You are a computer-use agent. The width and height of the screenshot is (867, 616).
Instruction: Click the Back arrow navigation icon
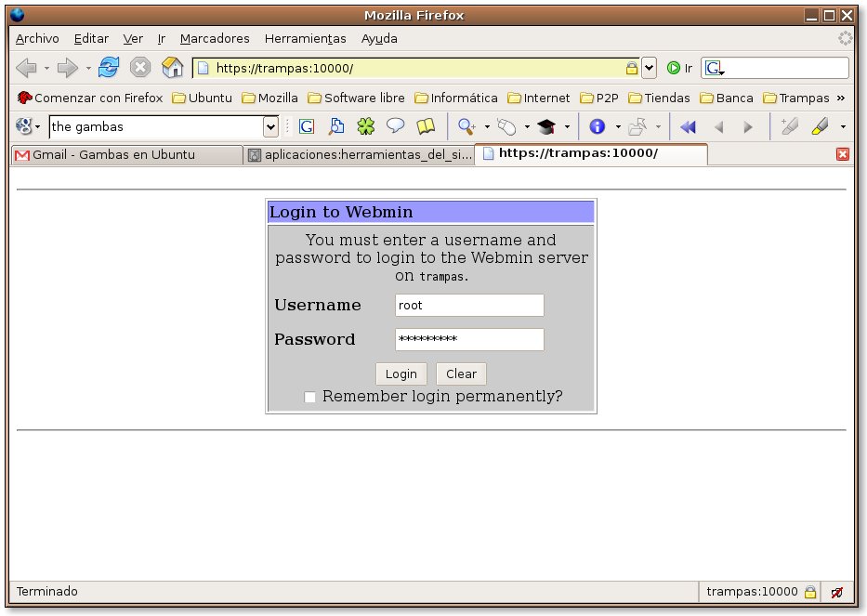click(x=26, y=68)
